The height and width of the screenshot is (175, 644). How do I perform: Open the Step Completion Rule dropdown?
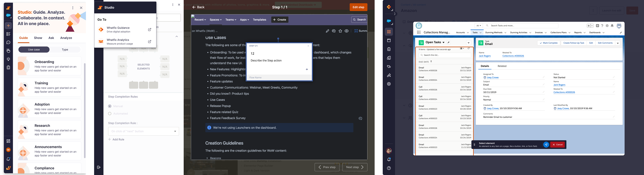[143, 131]
